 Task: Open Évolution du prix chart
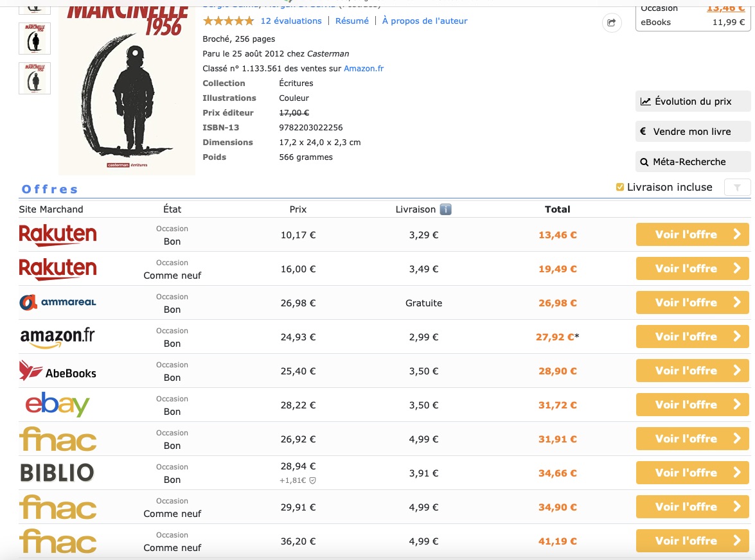693,101
